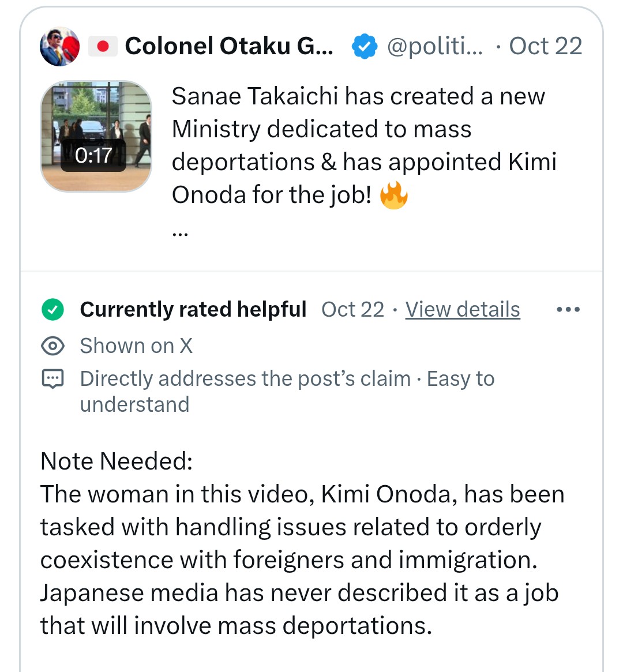This screenshot has height=672, width=623.
Task: Open View details link
Action: point(462,309)
